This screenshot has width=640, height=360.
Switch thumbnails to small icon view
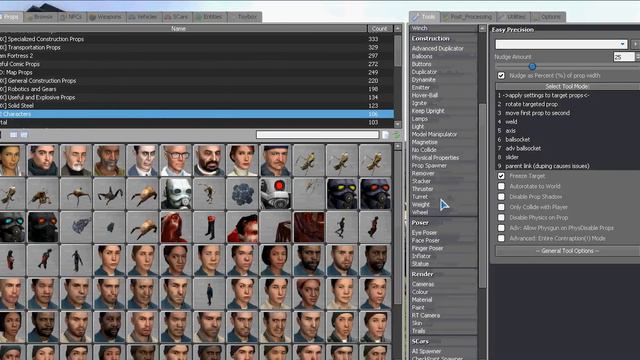(24, 135)
